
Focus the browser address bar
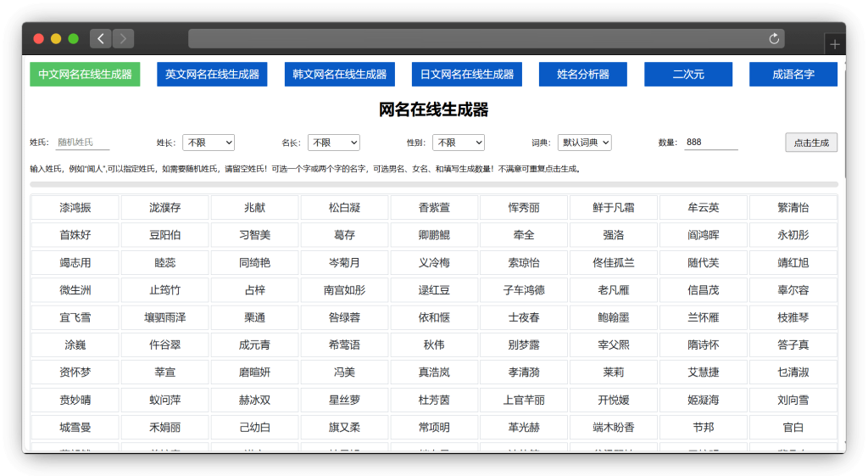coord(486,38)
